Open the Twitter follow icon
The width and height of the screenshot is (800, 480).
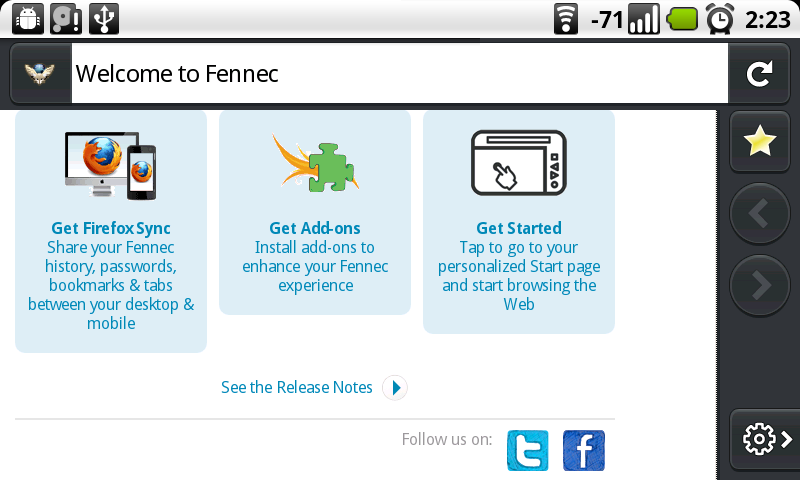[528, 450]
